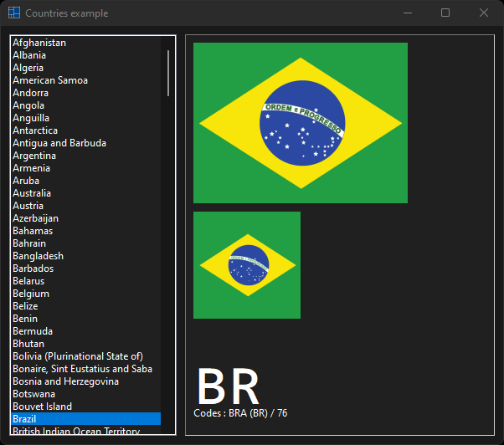Click the large BR country code
The height and width of the screenshot is (445, 504).
pyautogui.click(x=228, y=386)
